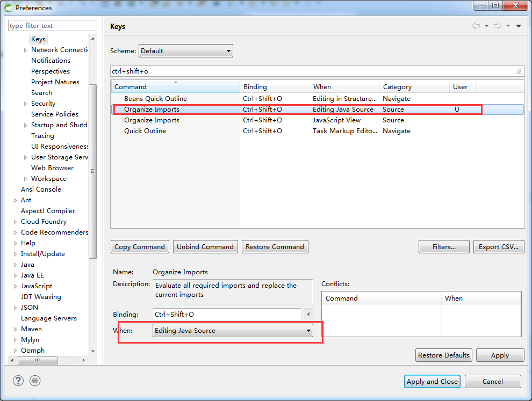
Task: Click the tree scrollbar down arrow
Action: click(x=93, y=351)
